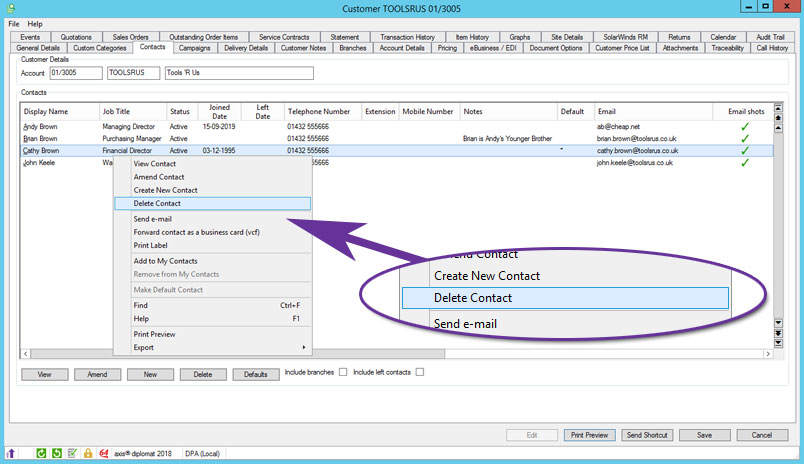Open the Audit Trail tab
Screen dimensions: 804x464
tap(770, 37)
